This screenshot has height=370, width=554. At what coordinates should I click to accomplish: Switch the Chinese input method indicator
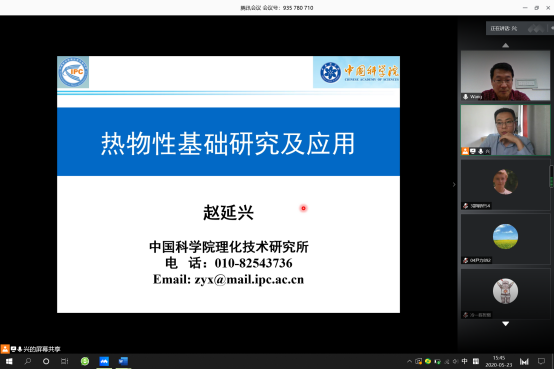coord(464,361)
